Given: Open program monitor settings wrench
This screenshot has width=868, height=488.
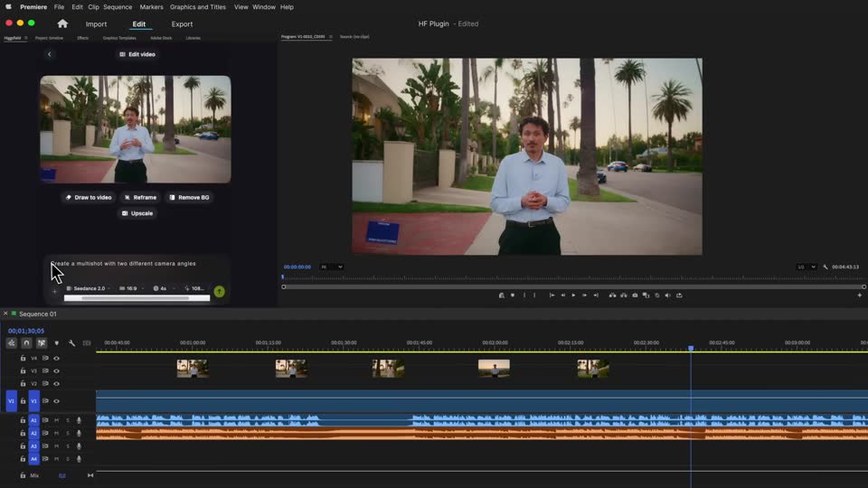Looking at the screenshot, I should click(826, 267).
